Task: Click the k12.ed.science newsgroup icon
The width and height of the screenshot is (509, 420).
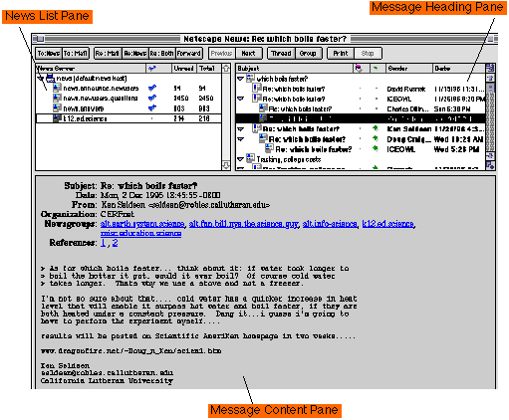Action: (57, 118)
